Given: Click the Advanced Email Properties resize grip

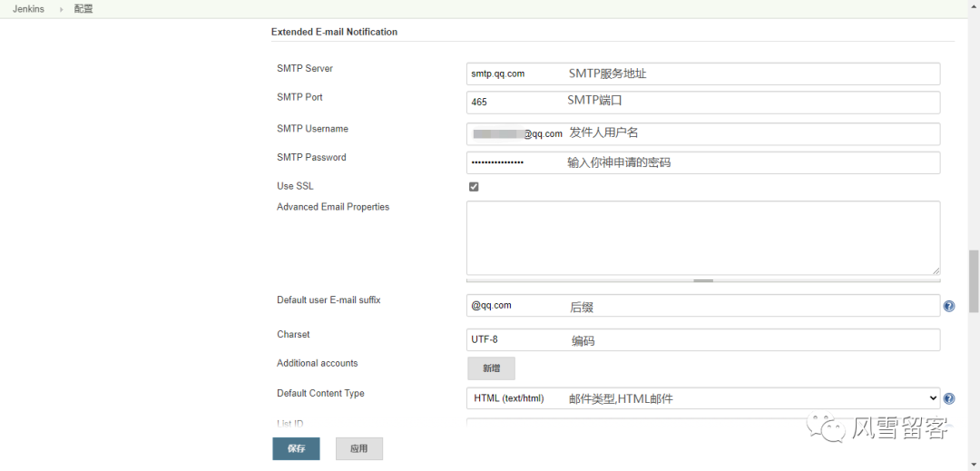Looking at the screenshot, I should pyautogui.click(x=936, y=270).
